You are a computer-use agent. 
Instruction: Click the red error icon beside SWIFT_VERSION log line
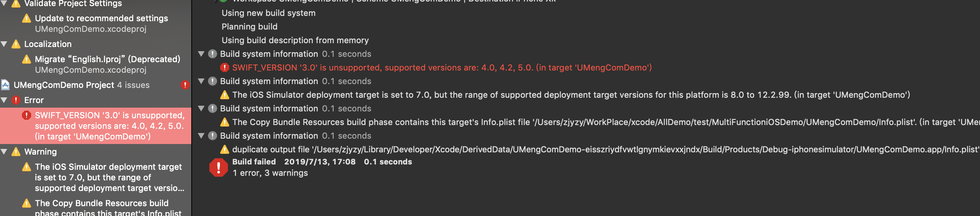(224, 67)
